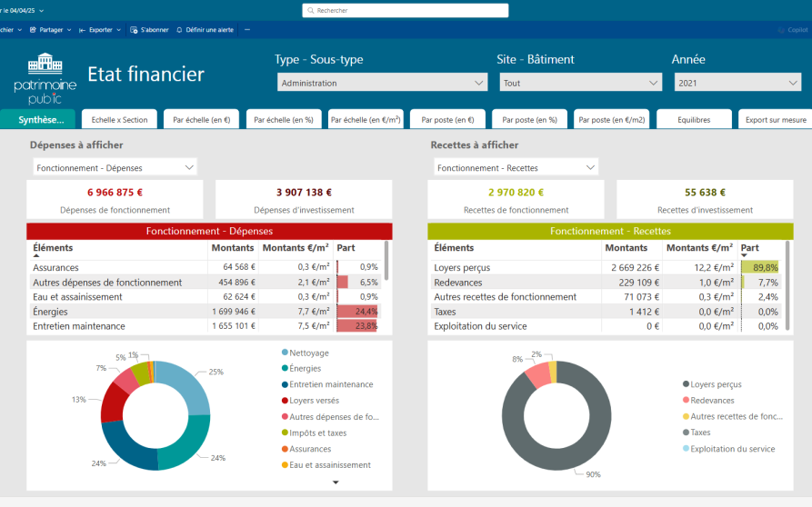Switch to Echelle x Section tab
Image resolution: width=812 pixels, height=507 pixels.
click(120, 120)
